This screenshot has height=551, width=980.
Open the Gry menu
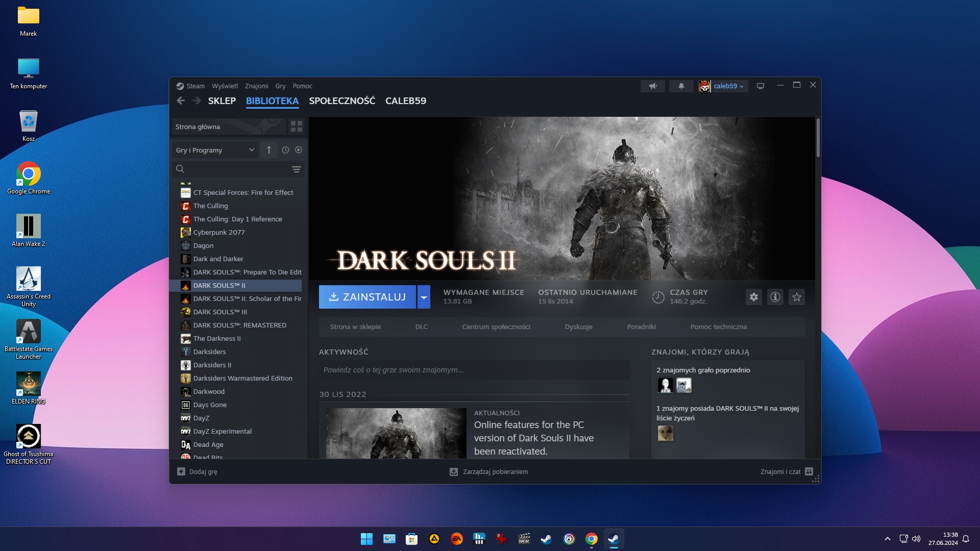point(280,86)
